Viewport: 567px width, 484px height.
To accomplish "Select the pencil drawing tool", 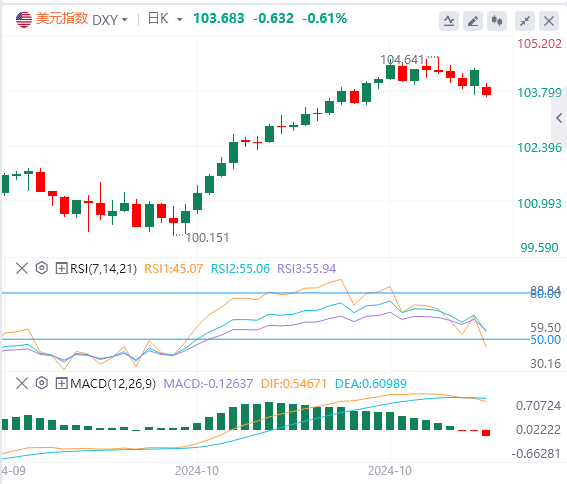I will coord(473,21).
